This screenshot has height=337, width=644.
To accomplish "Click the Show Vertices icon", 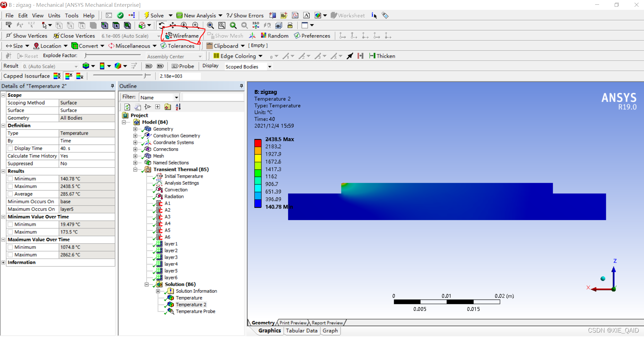I will tap(9, 35).
